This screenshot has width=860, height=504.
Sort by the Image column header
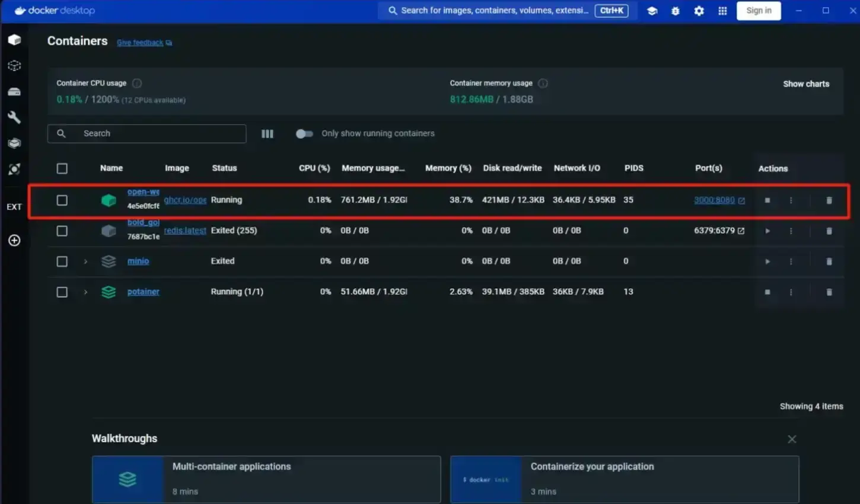click(x=177, y=168)
